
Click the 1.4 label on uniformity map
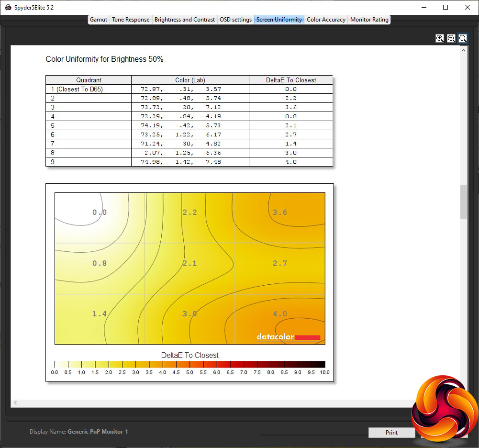pos(100,314)
